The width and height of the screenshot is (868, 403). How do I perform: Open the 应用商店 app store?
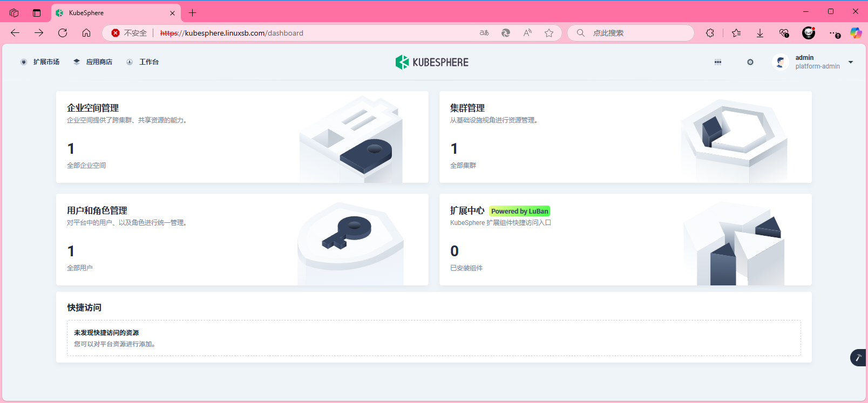pyautogui.click(x=92, y=62)
